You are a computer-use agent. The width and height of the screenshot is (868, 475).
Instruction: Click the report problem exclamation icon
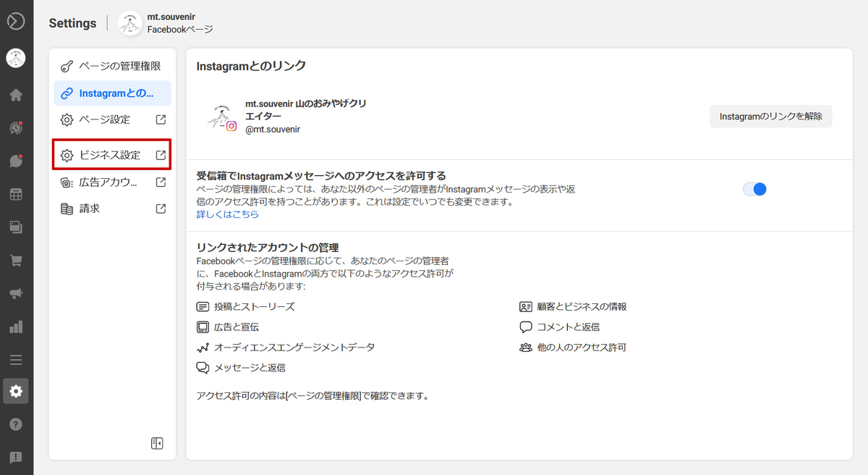pyautogui.click(x=16, y=458)
